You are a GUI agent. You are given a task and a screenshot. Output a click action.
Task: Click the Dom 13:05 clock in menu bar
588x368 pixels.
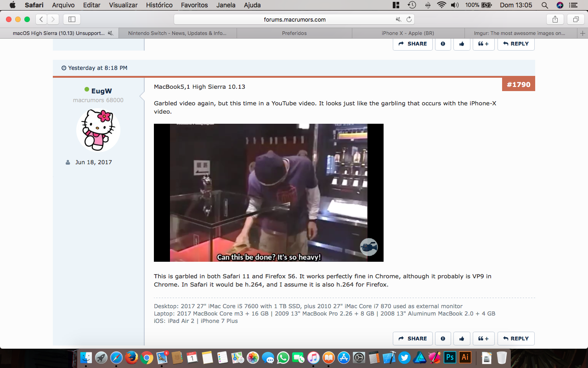coord(516,5)
